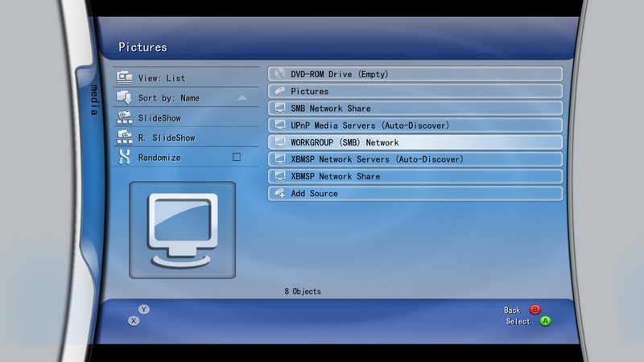This screenshot has width=644, height=362.
Task: Change Sort by: Name option
Action: (x=168, y=98)
